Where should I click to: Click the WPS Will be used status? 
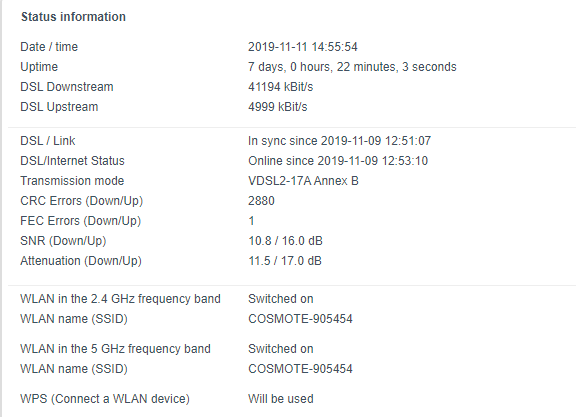[281, 399]
